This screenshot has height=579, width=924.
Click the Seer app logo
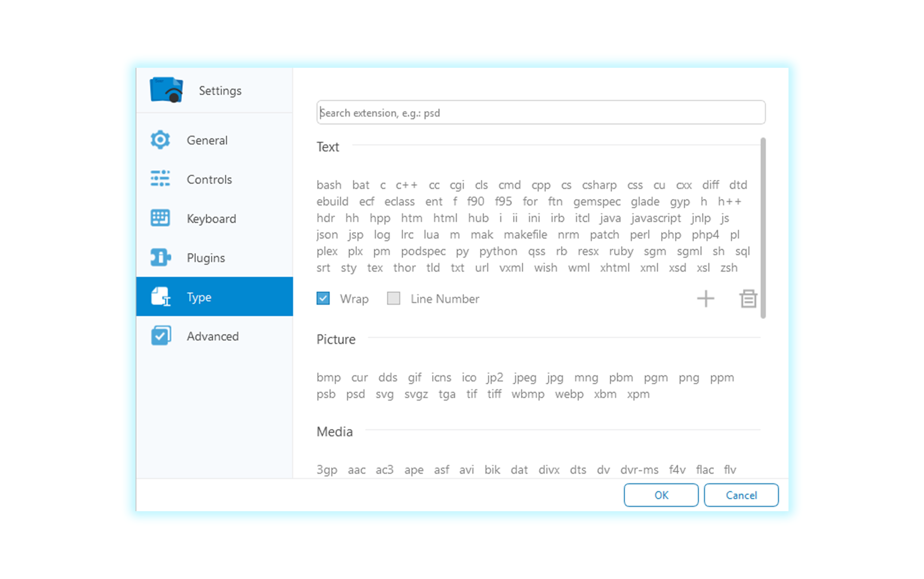point(166,90)
